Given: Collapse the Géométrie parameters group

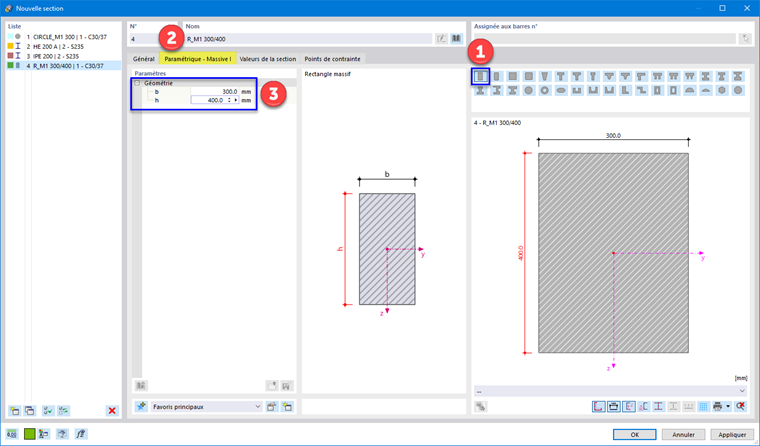Looking at the screenshot, I should [x=137, y=83].
